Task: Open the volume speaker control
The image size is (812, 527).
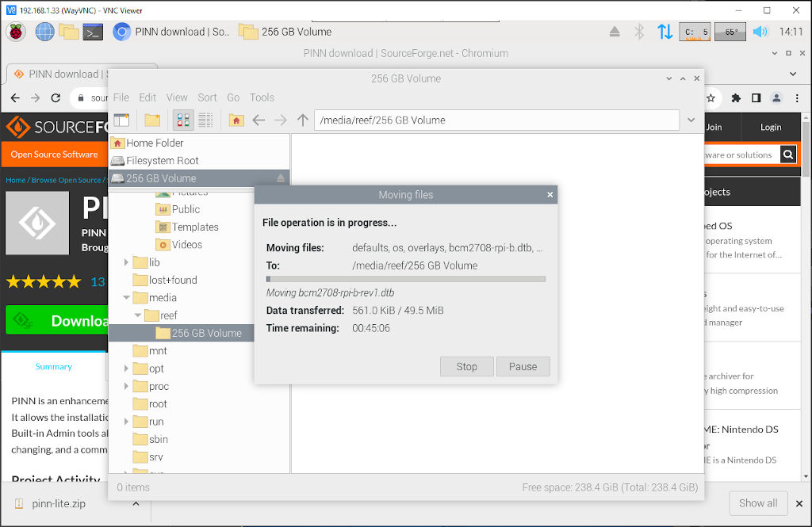Action: tap(760, 32)
